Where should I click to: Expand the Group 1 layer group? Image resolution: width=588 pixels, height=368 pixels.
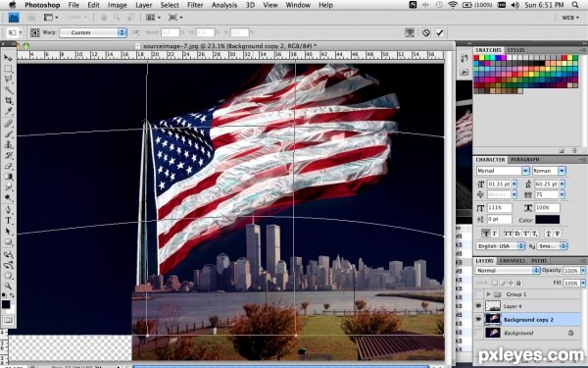click(x=489, y=294)
